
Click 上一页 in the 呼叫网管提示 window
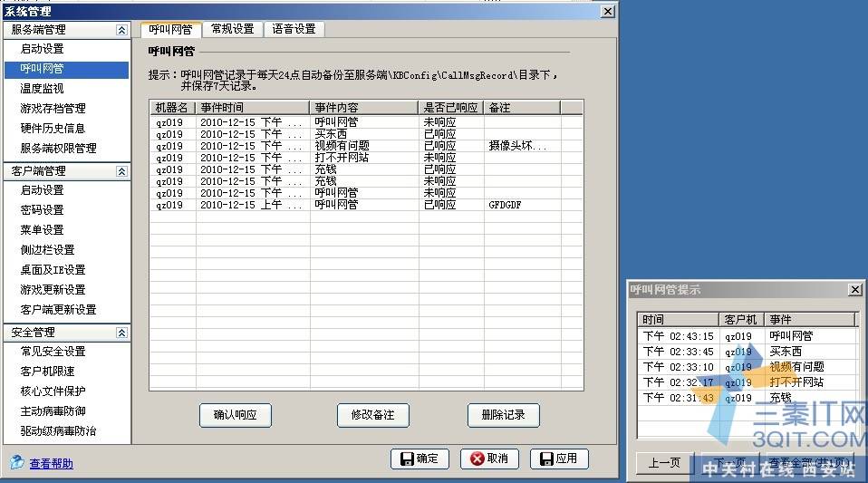[664, 463]
